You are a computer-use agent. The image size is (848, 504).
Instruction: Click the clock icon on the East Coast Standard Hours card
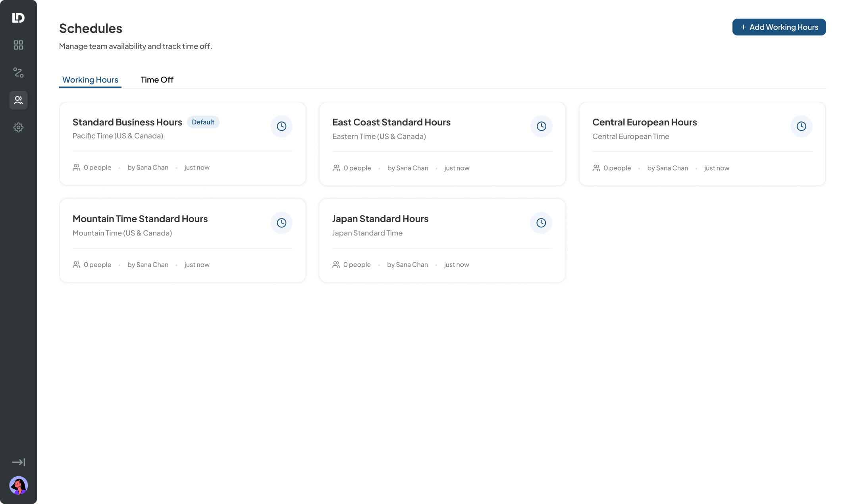(542, 126)
